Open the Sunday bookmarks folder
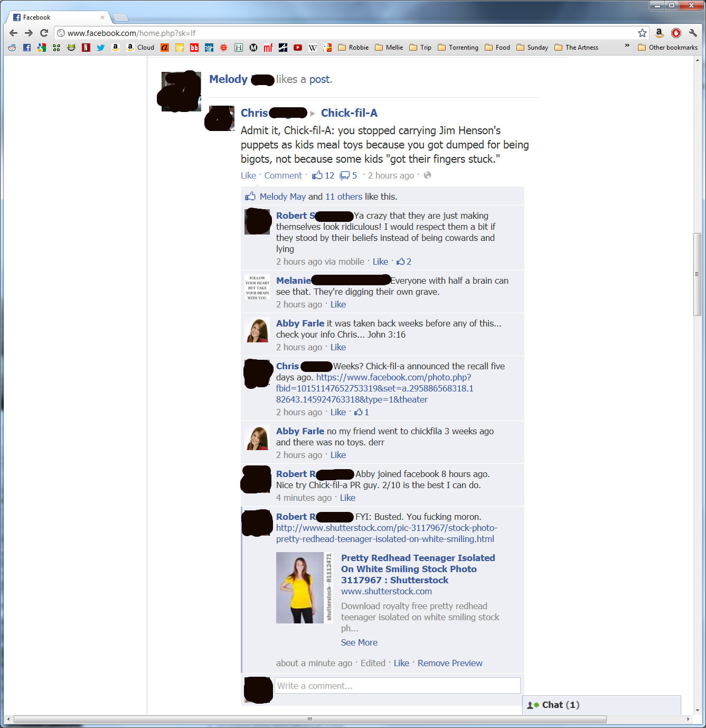The width and height of the screenshot is (706, 728). click(532, 48)
